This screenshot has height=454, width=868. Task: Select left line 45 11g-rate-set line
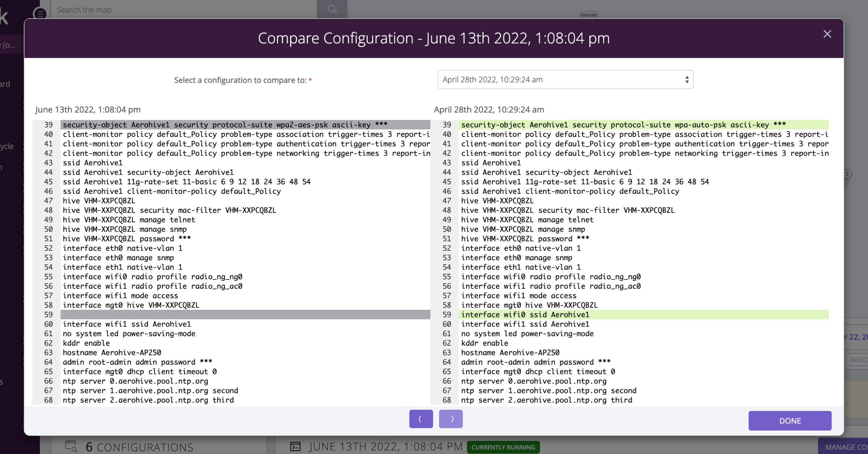[x=187, y=182]
